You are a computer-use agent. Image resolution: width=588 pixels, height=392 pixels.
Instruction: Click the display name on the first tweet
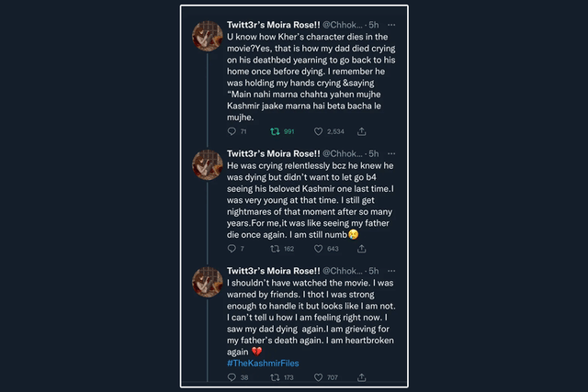coord(271,24)
